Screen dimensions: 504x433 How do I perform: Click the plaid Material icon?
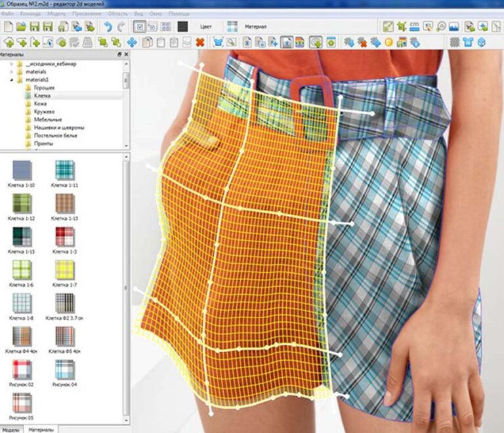232,27
